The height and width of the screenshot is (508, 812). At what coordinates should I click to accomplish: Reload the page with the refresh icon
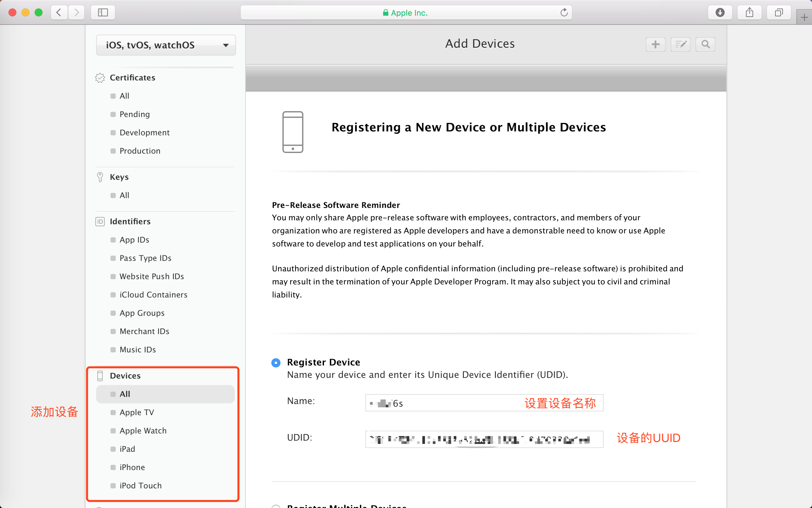[564, 13]
